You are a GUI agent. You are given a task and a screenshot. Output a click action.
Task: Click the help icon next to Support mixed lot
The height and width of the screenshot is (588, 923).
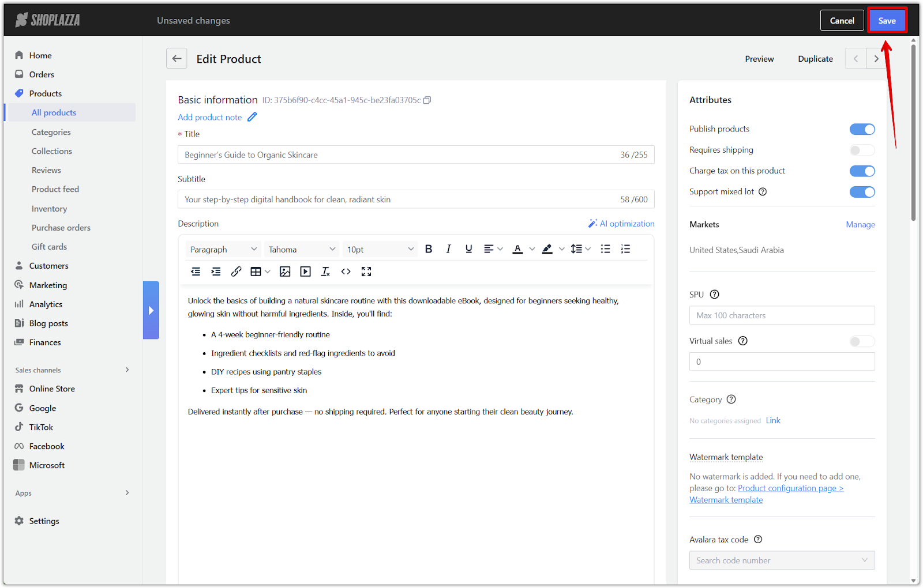coord(763,192)
